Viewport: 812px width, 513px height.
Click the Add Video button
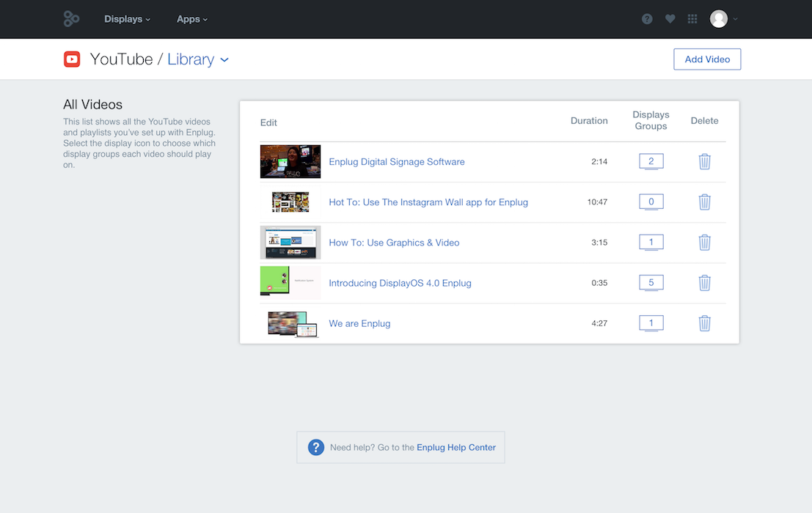click(706, 59)
